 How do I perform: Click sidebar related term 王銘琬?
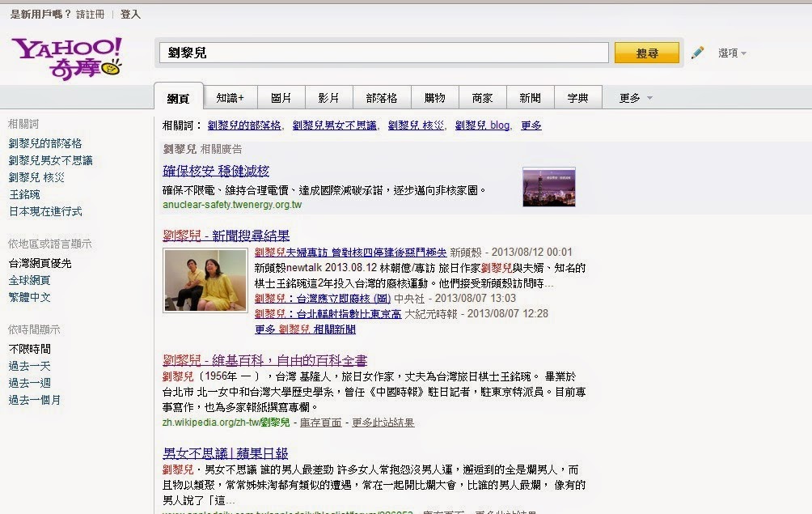coord(24,195)
